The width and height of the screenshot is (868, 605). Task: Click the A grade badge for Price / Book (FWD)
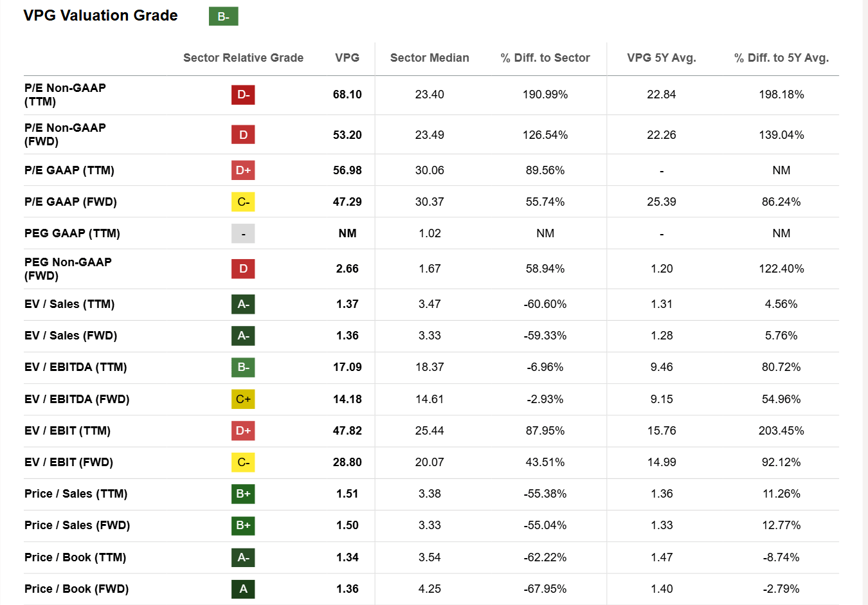[243, 589]
